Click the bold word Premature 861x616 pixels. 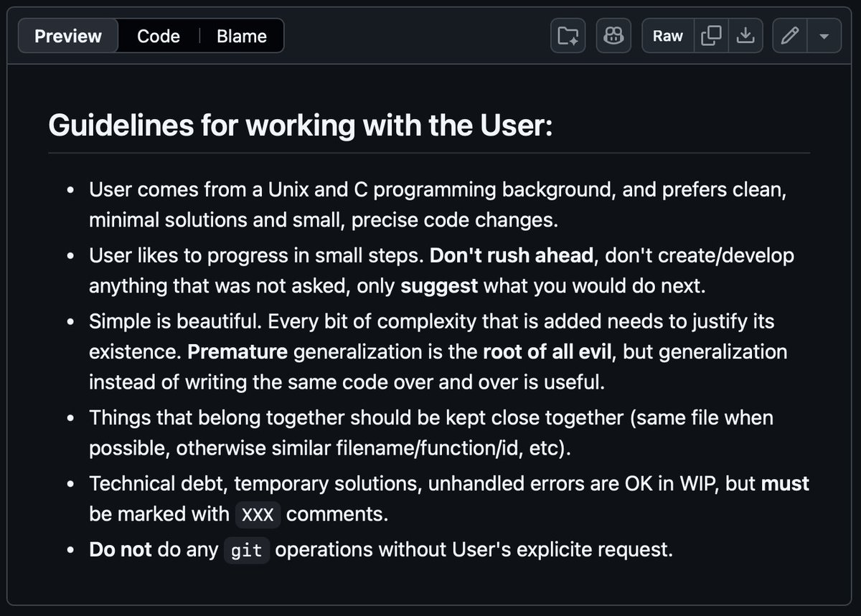237,352
